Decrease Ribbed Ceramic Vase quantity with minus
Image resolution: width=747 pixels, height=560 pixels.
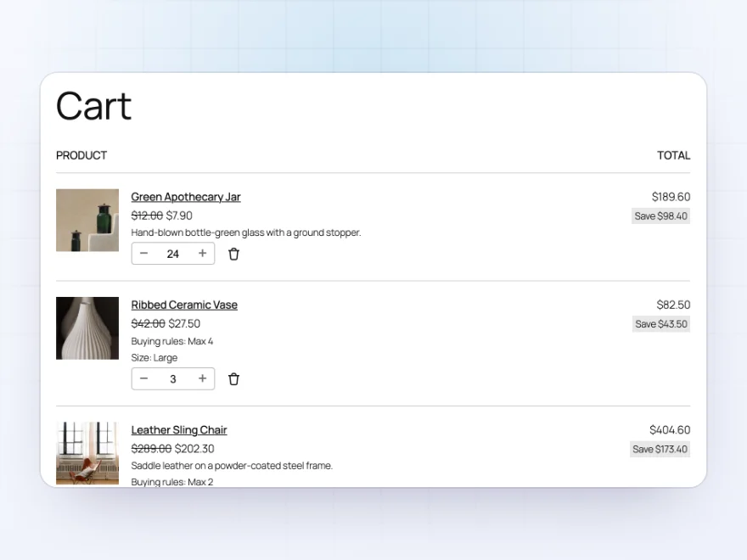(x=143, y=378)
